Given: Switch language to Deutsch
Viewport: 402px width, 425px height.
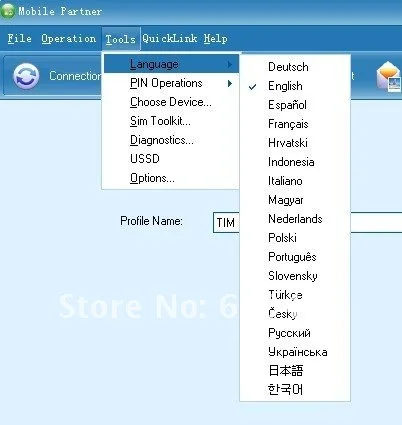Looking at the screenshot, I should (x=295, y=67).
